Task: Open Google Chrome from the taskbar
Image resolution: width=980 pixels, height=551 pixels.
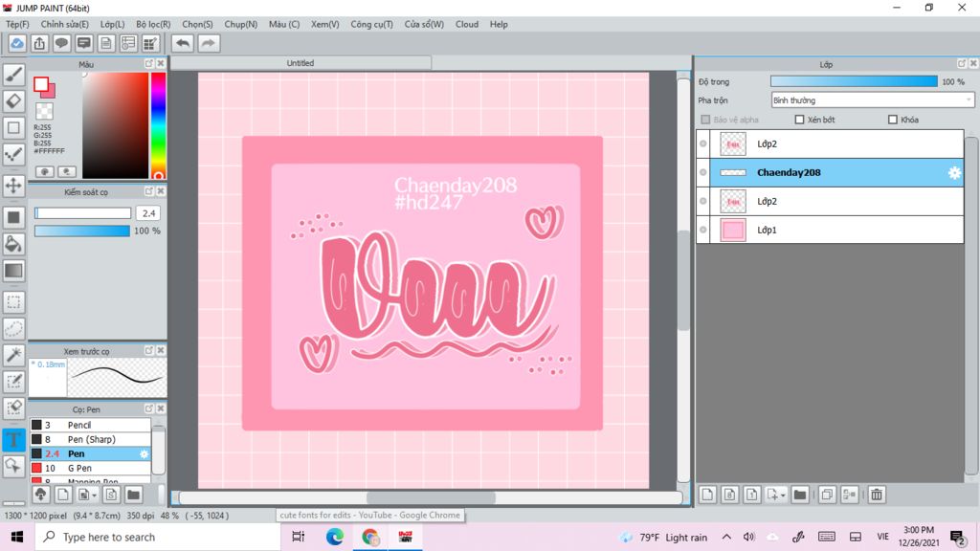Action: click(370, 538)
